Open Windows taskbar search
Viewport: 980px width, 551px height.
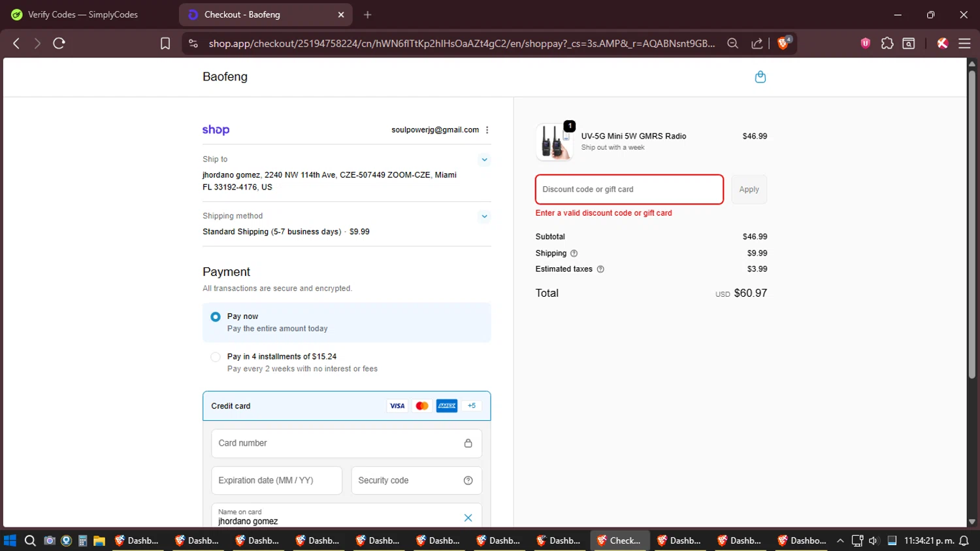coord(30,541)
